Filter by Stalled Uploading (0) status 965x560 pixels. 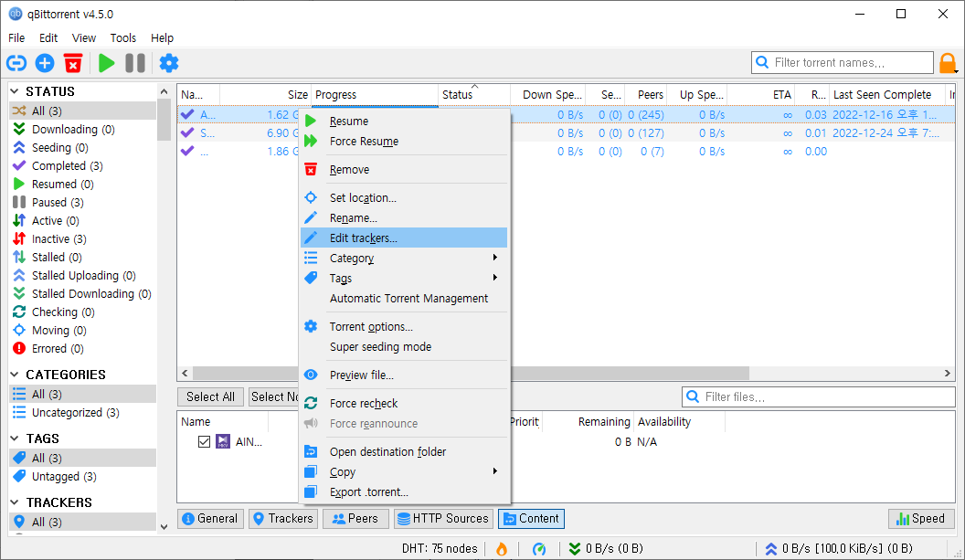83,275
